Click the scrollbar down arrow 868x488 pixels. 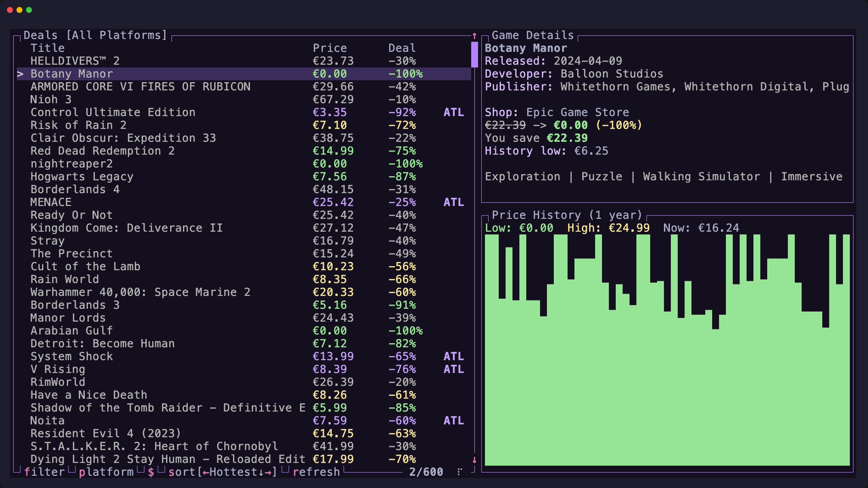click(x=474, y=460)
